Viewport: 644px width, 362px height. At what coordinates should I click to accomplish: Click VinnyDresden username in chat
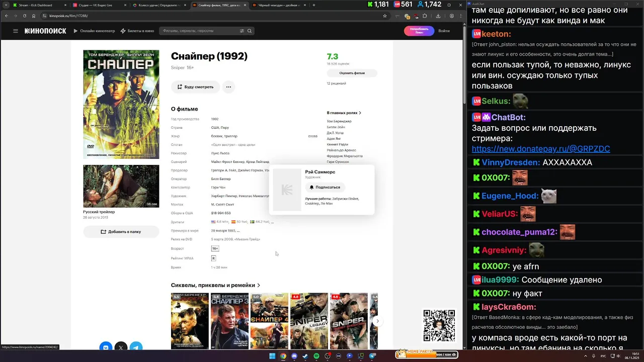[511, 162]
